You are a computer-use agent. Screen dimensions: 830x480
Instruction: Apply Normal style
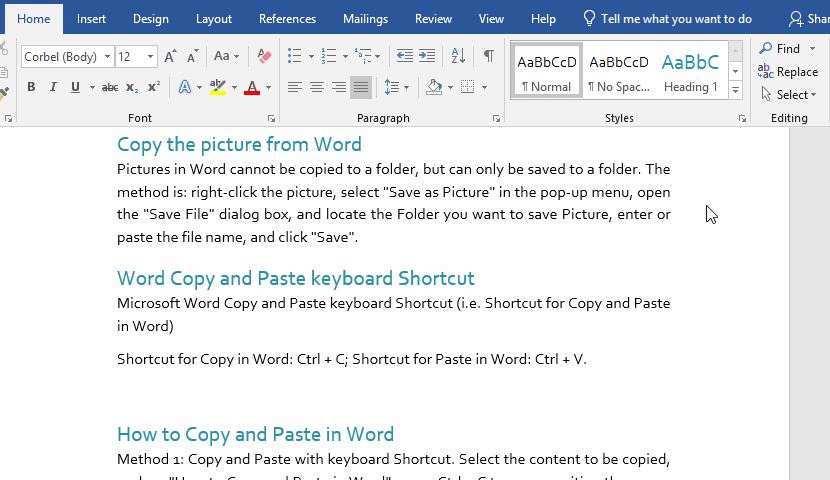coord(547,71)
